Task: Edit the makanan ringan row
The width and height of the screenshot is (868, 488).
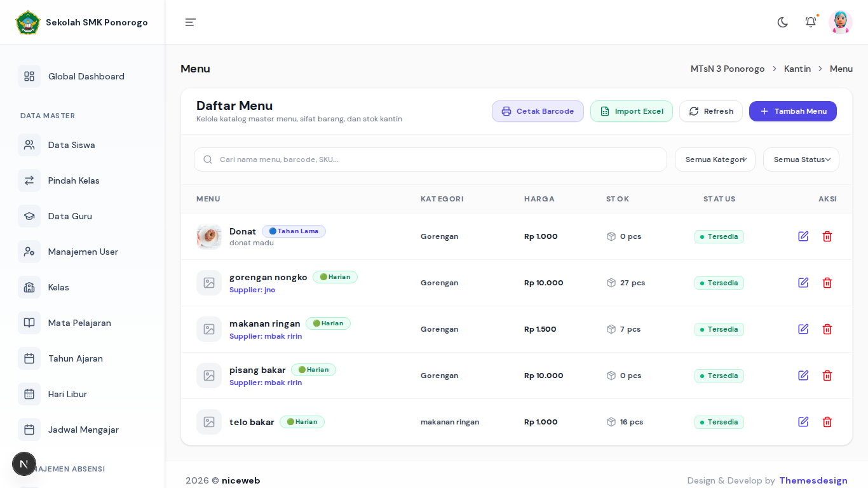Action: 803,329
